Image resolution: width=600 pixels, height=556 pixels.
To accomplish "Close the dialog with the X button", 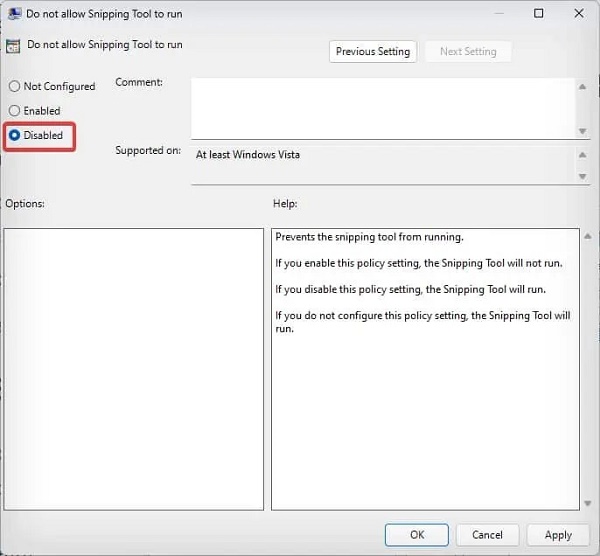I will [579, 13].
